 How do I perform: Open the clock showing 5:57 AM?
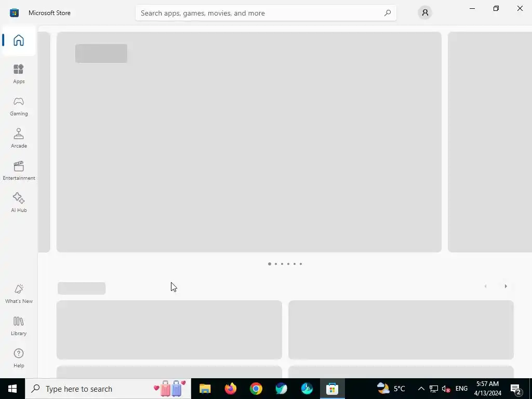tap(487, 389)
